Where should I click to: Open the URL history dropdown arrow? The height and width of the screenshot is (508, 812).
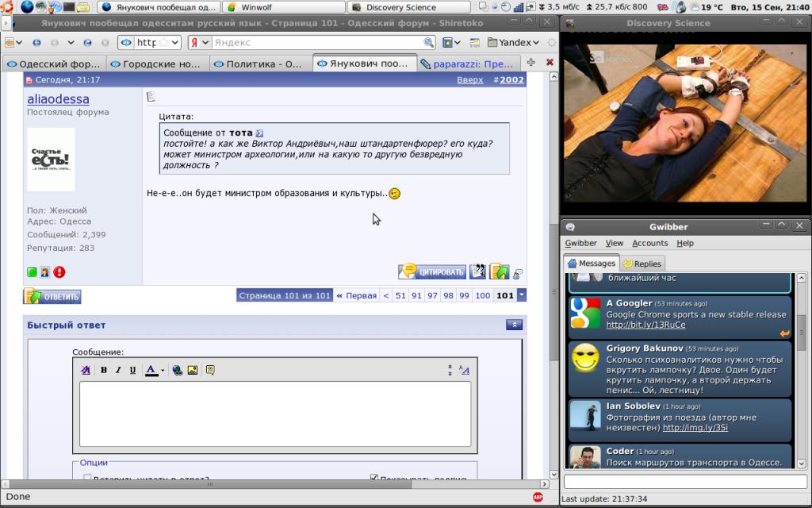(175, 43)
